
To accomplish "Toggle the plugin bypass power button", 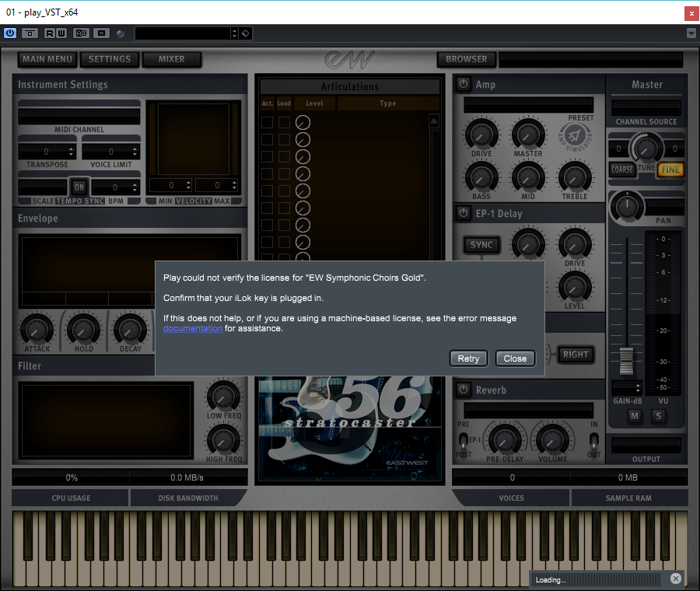I will 10,33.
